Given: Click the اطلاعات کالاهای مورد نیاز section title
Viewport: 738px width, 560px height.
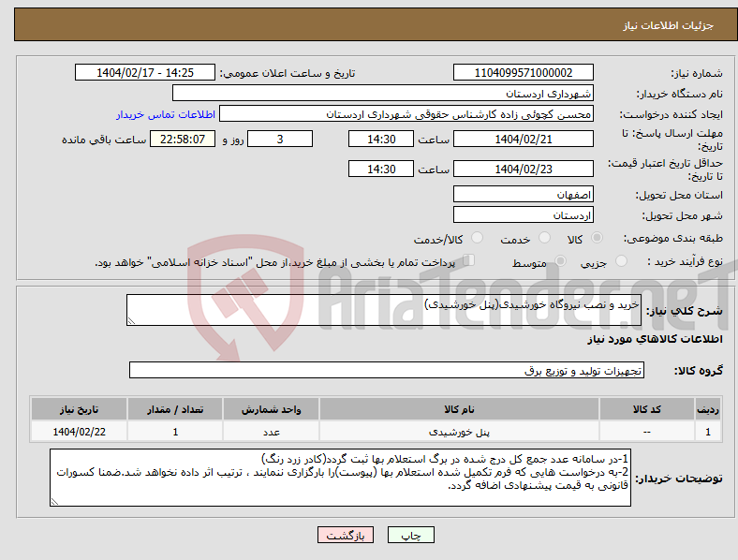Looking at the screenshot, I should [655, 339].
